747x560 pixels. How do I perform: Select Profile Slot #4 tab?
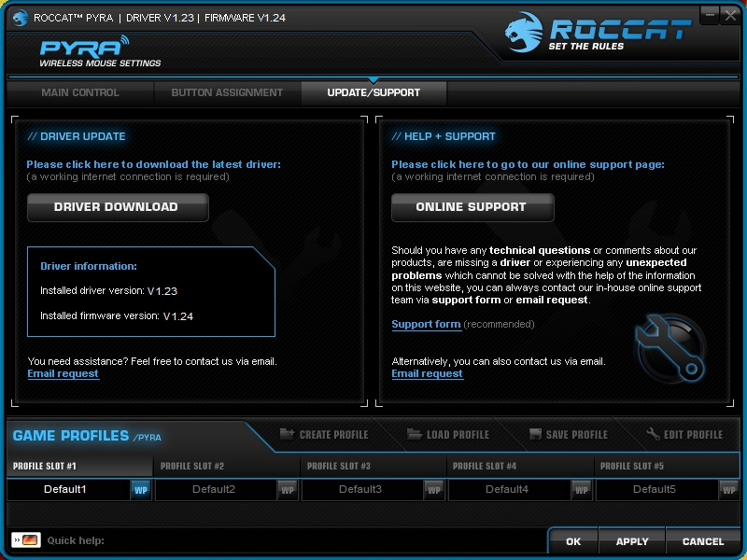521,466
